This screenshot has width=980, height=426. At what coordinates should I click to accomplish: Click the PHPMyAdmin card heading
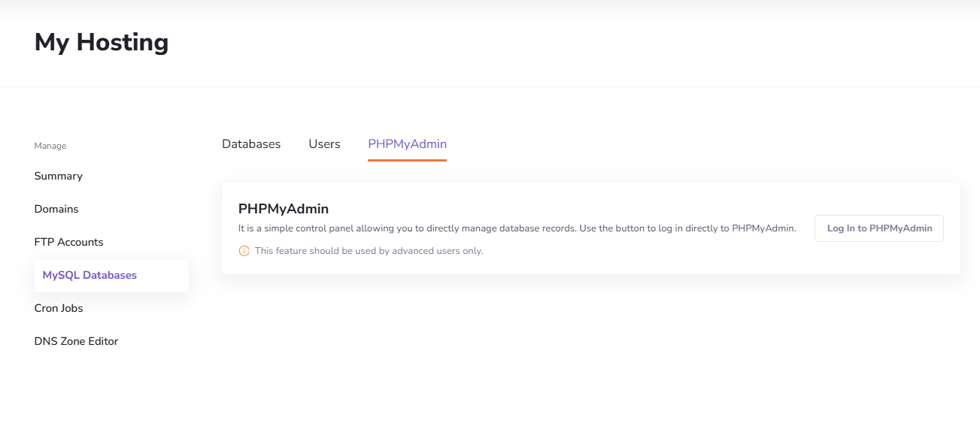(x=284, y=209)
